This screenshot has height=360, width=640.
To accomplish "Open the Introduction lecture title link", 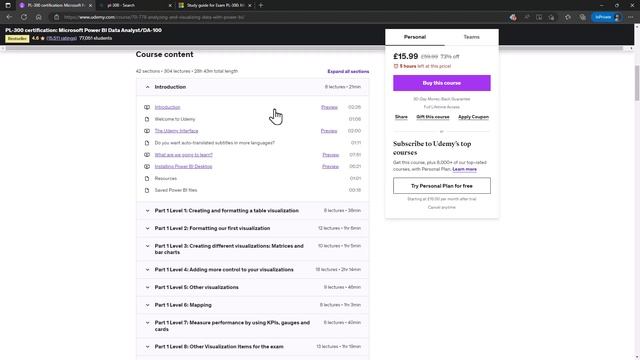I will (x=167, y=107).
